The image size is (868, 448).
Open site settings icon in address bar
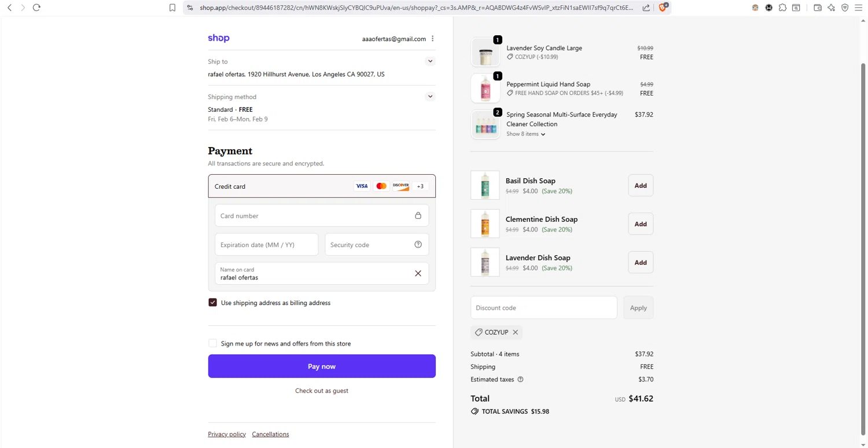[190, 8]
